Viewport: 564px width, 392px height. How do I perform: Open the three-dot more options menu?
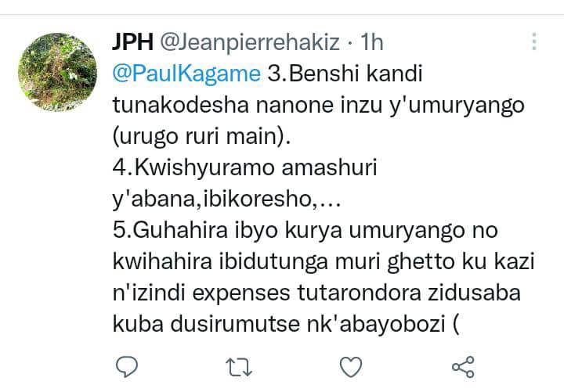[534, 41]
